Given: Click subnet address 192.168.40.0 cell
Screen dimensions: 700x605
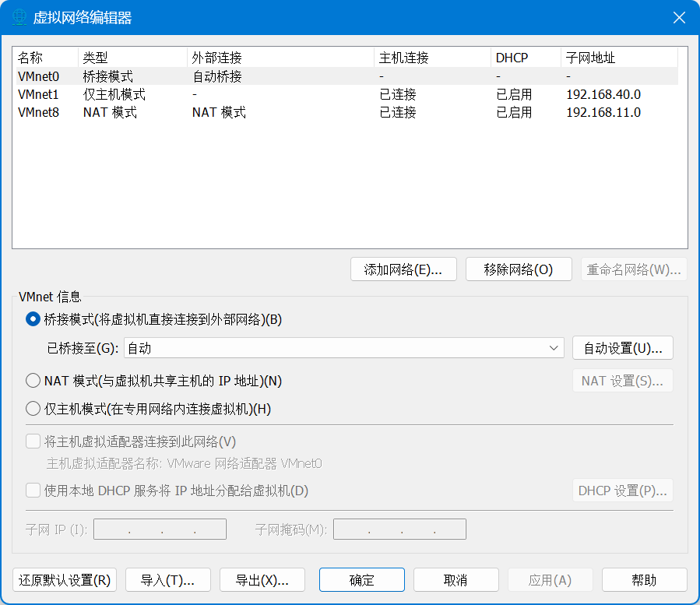Looking at the screenshot, I should click(603, 94).
